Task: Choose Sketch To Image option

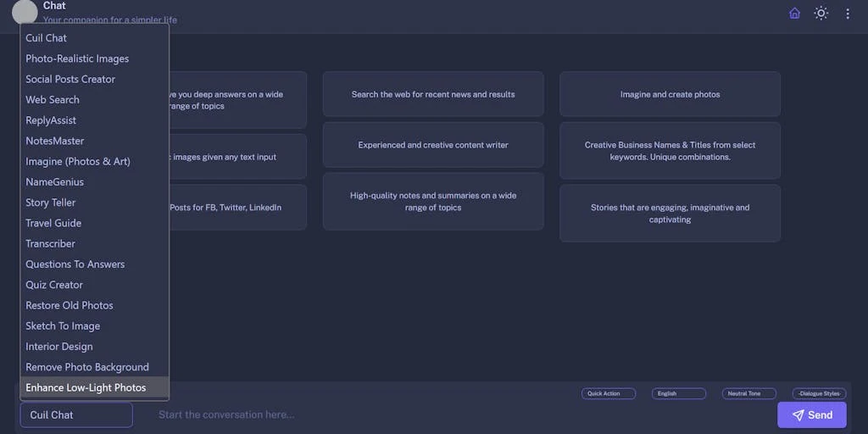Action: [x=94, y=325]
